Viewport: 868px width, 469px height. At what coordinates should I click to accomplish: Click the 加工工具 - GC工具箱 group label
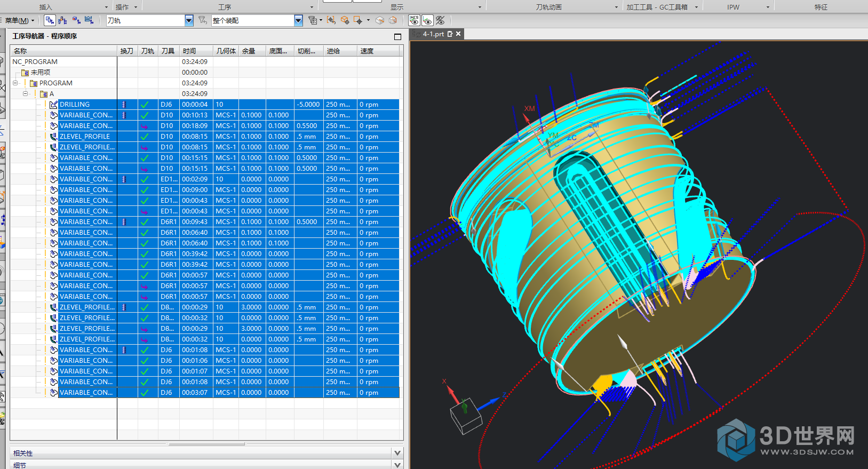point(657,7)
